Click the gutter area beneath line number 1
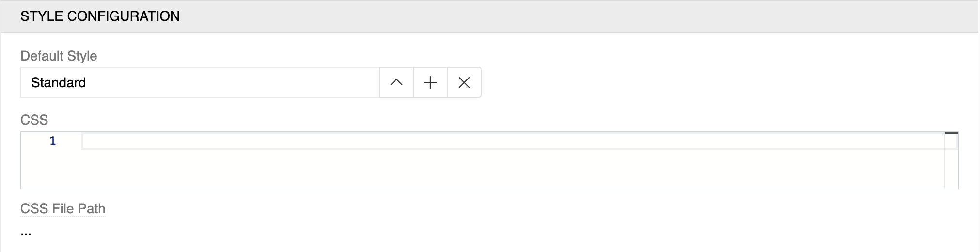980x252 pixels. point(51,170)
